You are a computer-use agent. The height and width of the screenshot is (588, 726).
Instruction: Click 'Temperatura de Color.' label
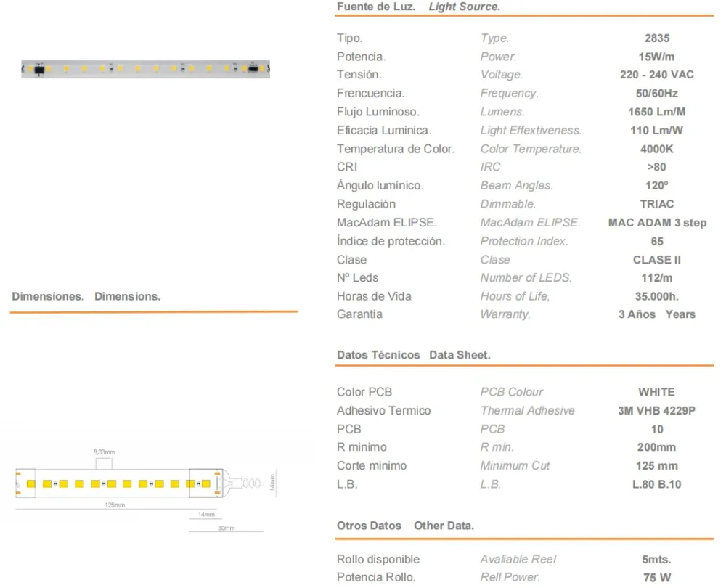396,149
